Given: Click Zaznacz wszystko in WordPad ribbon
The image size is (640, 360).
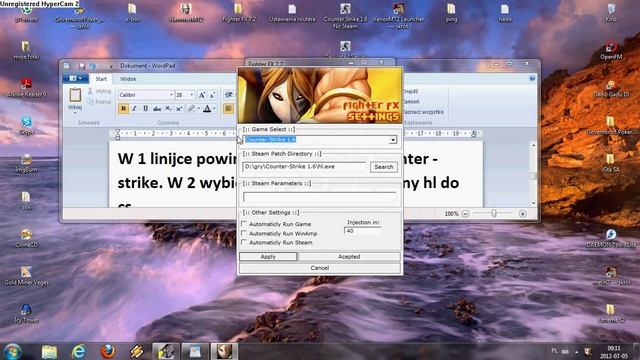Looking at the screenshot, I should [x=423, y=111].
